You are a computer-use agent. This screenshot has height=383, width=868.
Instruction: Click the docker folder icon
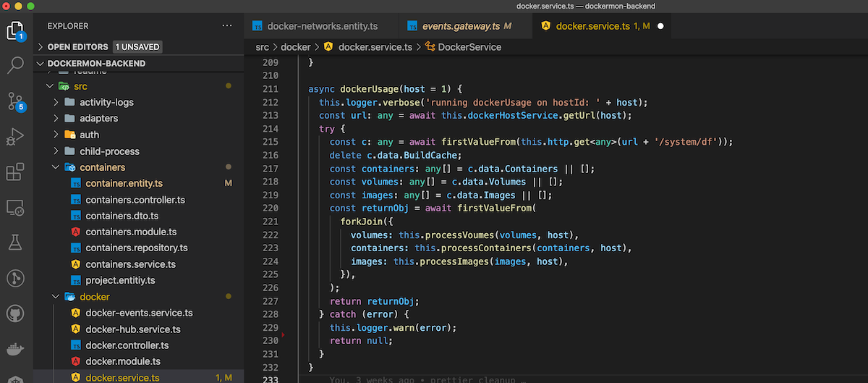[x=69, y=297]
